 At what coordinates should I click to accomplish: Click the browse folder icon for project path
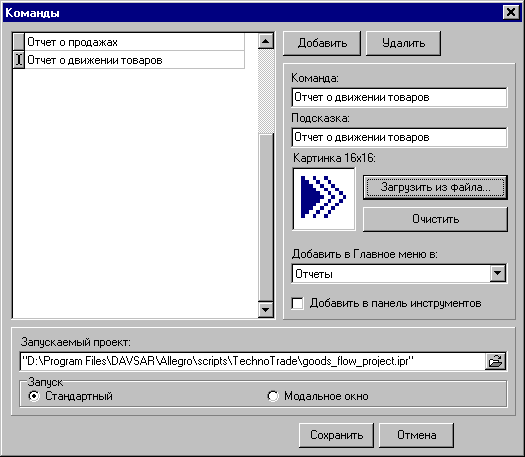495,361
